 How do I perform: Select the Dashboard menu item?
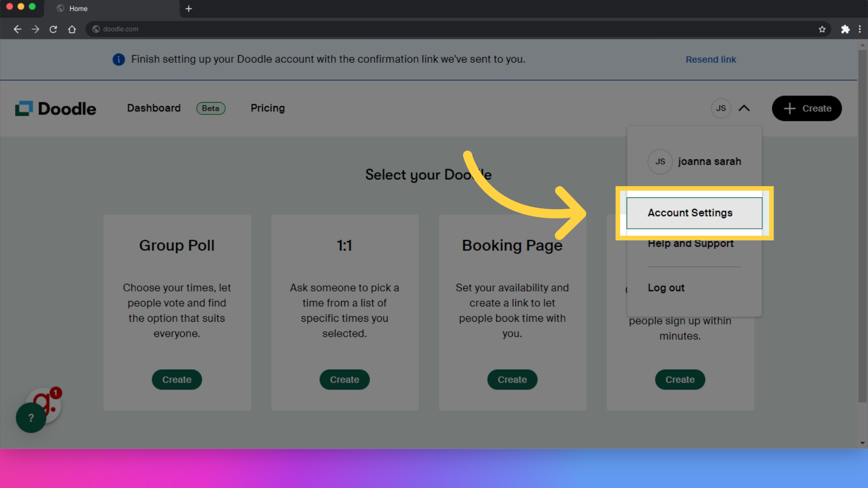tap(154, 108)
